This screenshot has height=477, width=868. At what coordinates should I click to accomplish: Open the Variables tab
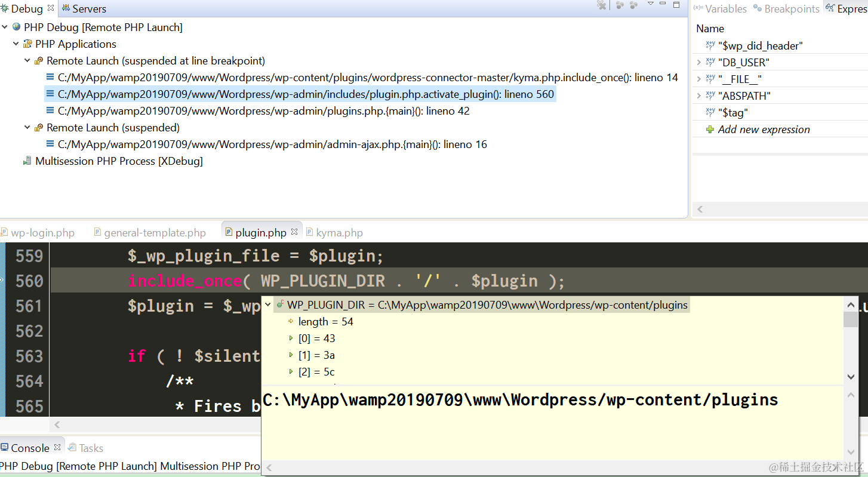coord(726,9)
